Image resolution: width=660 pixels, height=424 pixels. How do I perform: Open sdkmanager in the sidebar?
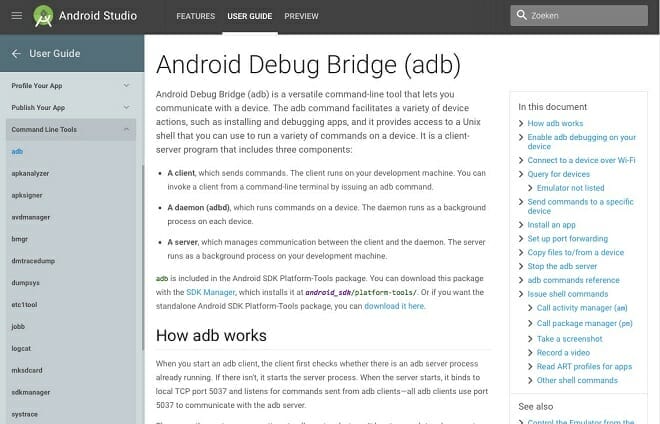pyautogui.click(x=31, y=392)
